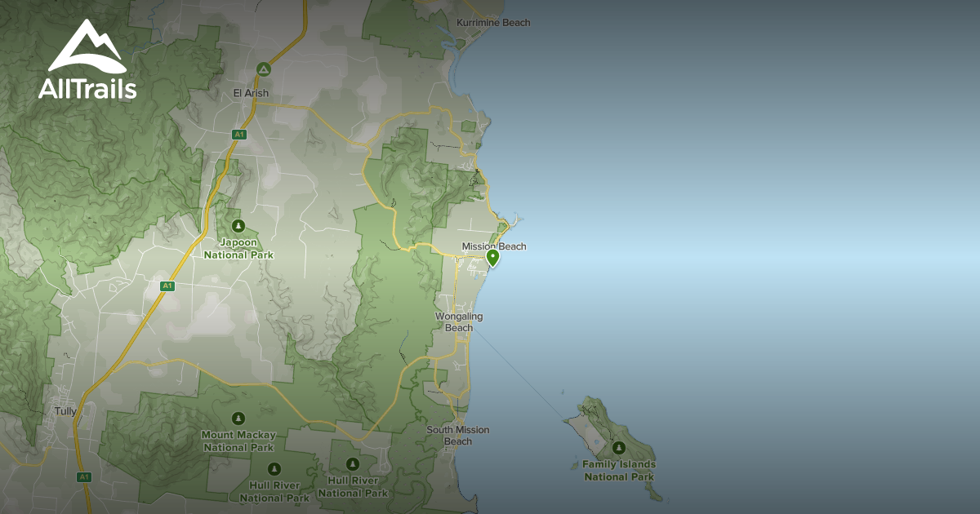
Task: Select the green location pin at Mission Beach
Action: click(492, 258)
